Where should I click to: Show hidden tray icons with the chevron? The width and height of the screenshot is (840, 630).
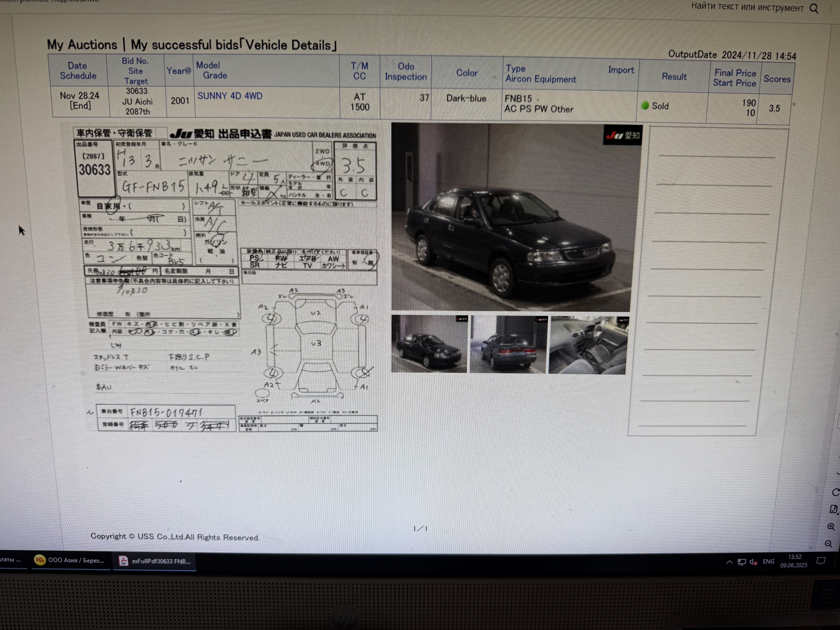click(729, 562)
